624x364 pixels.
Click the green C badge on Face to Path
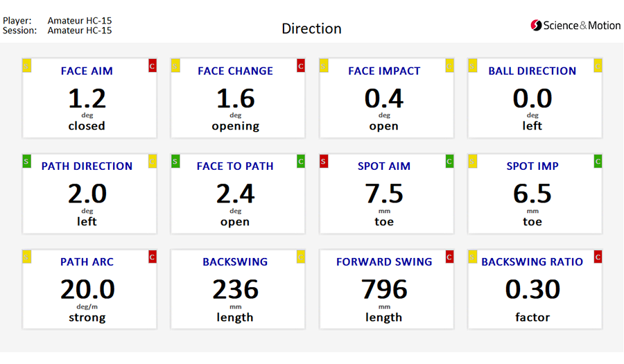[x=301, y=161]
